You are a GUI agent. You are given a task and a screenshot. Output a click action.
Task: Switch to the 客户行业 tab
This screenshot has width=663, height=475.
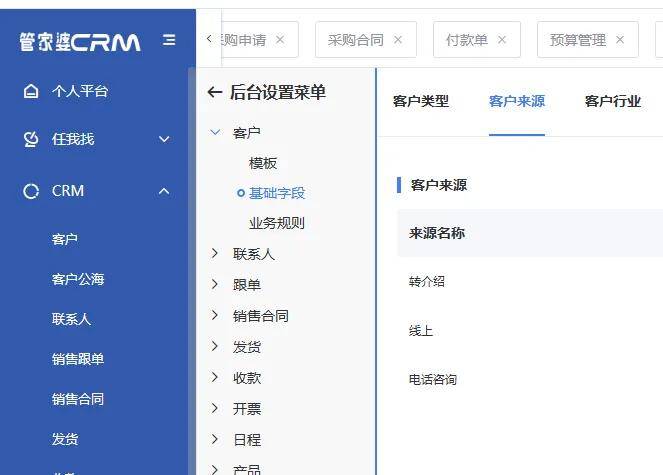coord(612,101)
